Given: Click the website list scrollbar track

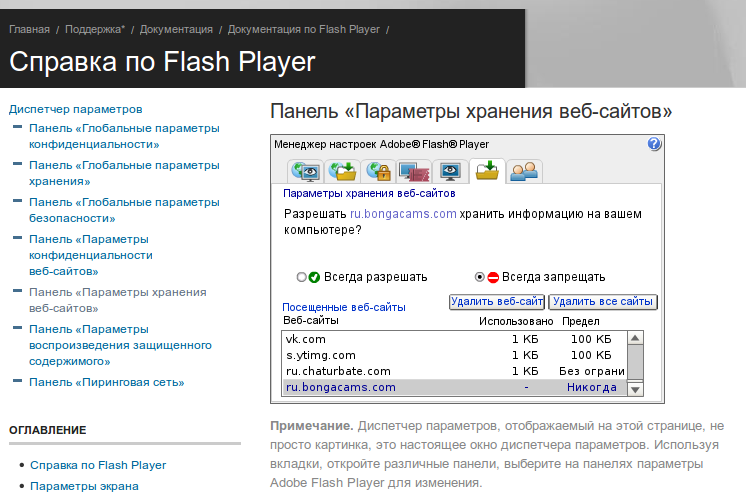Looking at the screenshot, I should (x=635, y=363).
